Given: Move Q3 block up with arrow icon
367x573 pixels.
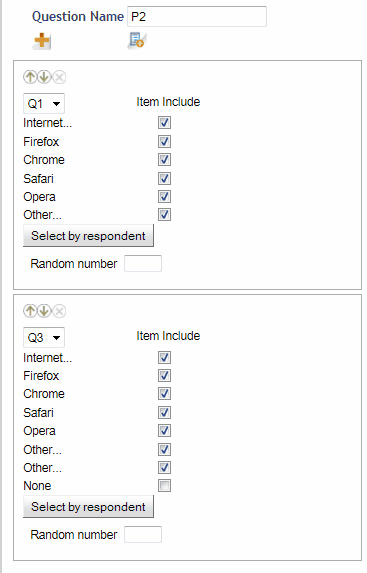Looking at the screenshot, I should click(30, 311).
